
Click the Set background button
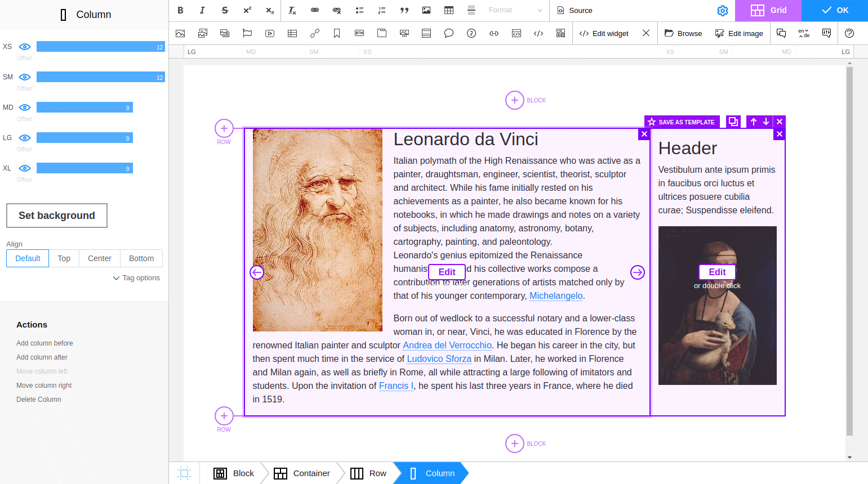pos(57,216)
